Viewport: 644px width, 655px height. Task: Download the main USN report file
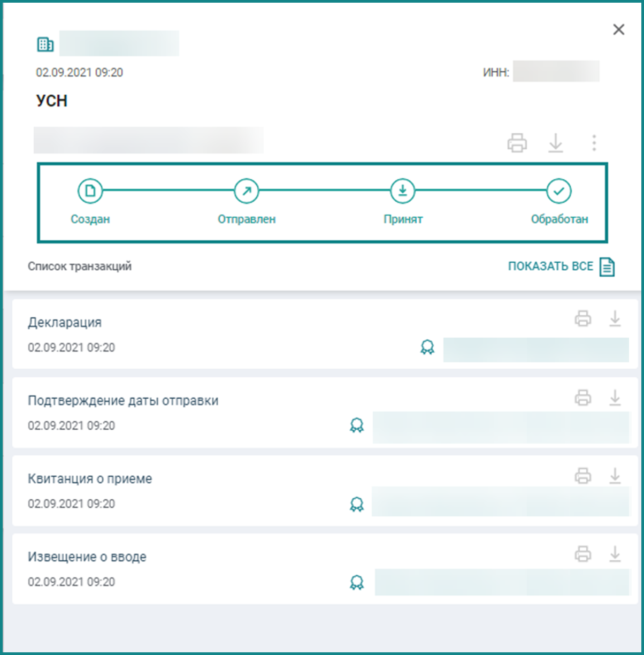[x=556, y=143]
